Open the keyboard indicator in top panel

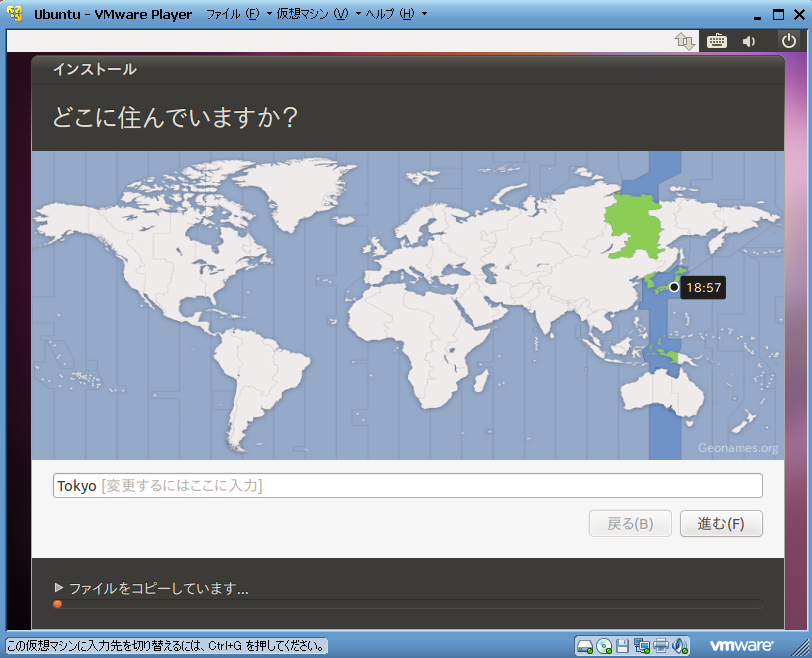(x=717, y=41)
